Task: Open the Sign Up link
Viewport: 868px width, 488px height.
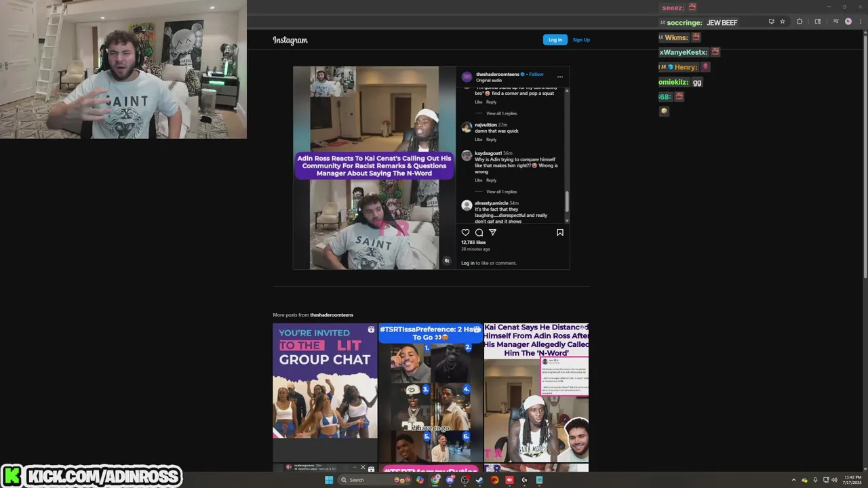Action: click(x=581, y=39)
